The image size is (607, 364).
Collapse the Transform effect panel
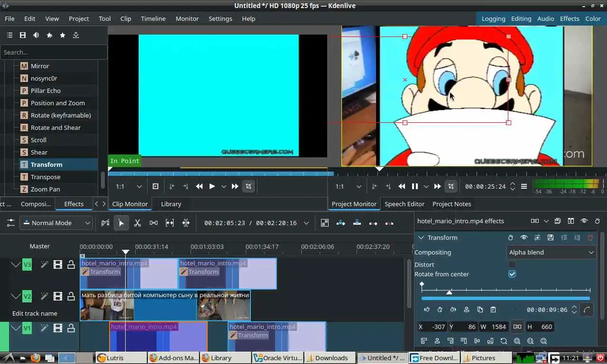tap(421, 237)
